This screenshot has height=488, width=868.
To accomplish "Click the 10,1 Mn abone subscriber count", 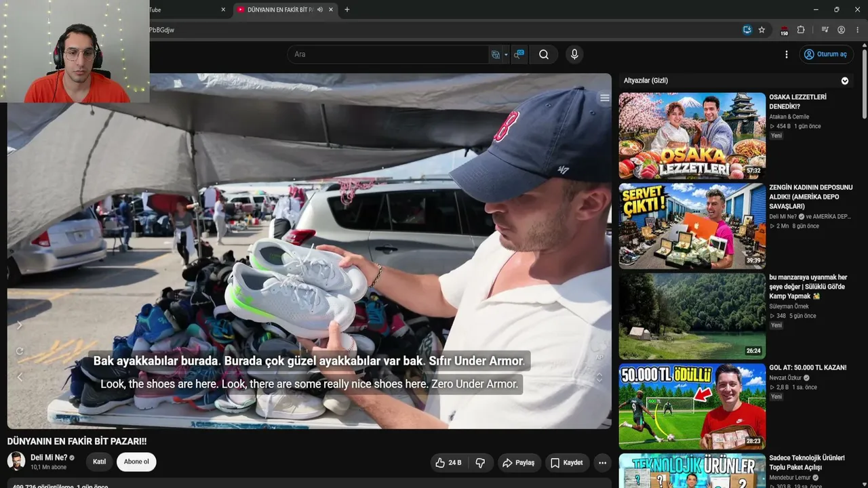I will 49,467.
